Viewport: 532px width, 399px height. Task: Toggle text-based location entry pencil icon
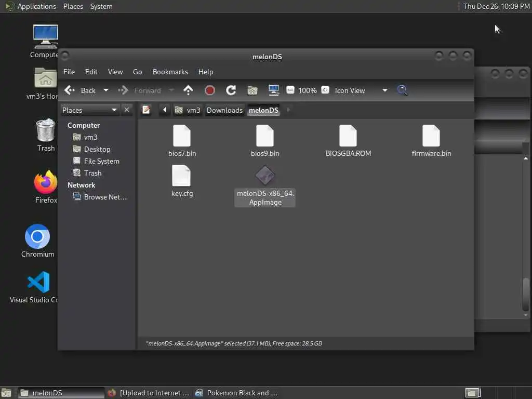[146, 110]
